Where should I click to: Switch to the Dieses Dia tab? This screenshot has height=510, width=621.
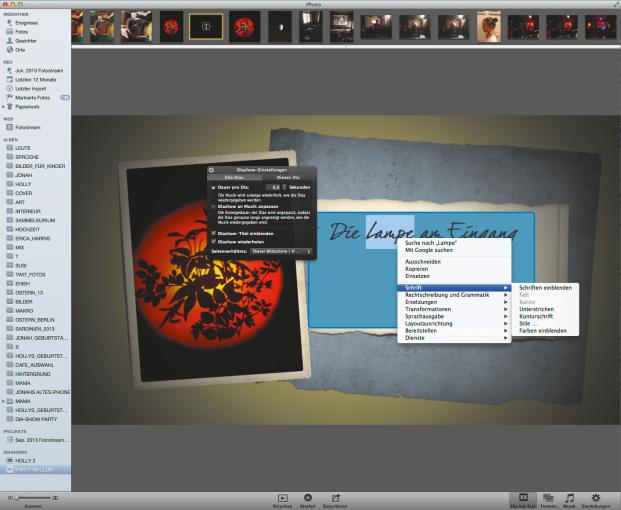[x=288, y=178]
